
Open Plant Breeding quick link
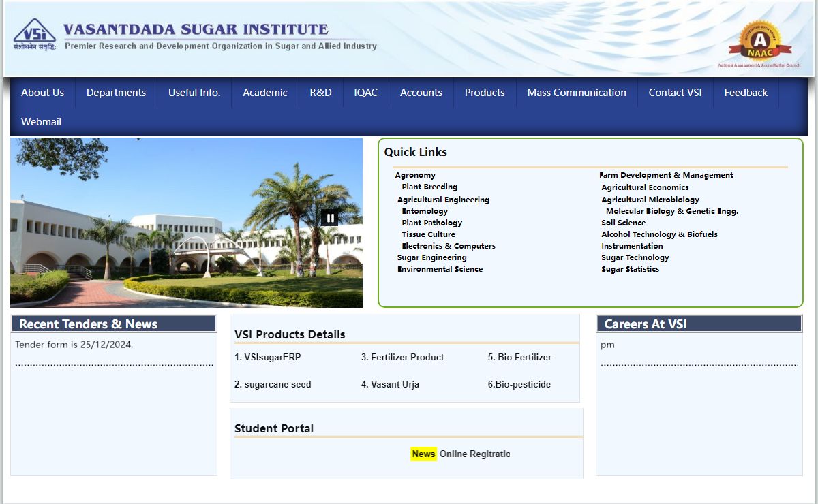pos(429,187)
